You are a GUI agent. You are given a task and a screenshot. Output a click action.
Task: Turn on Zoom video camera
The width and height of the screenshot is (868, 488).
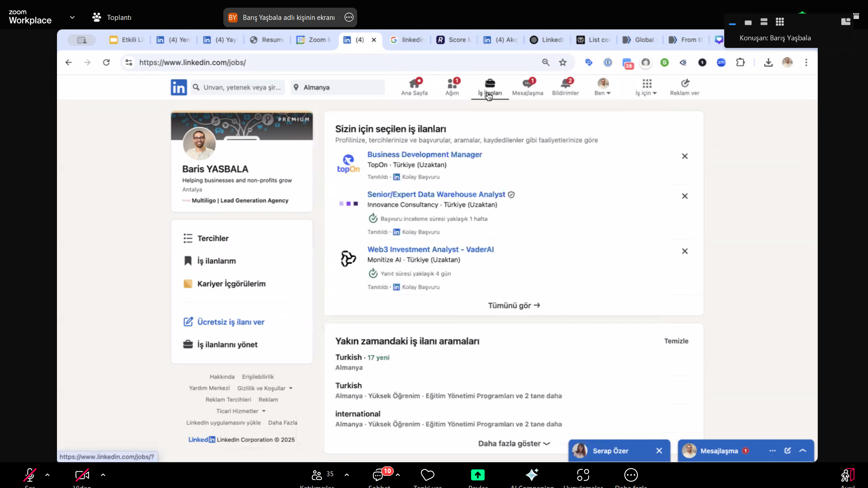(82, 475)
